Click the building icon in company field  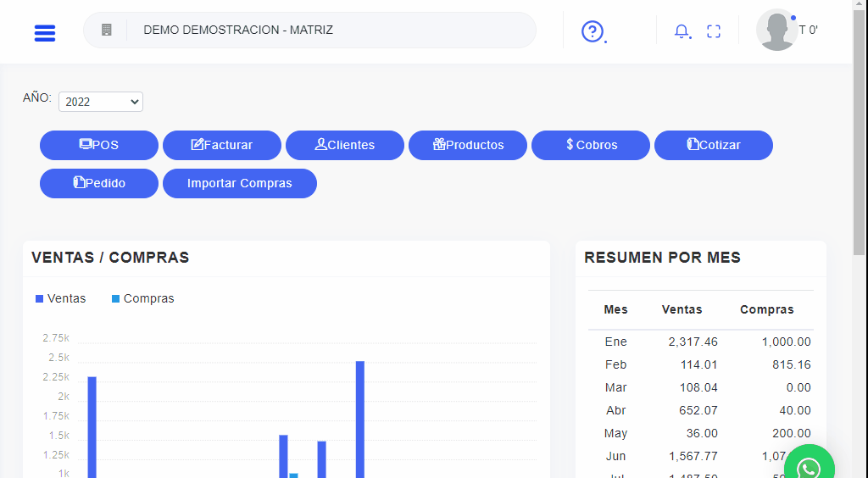coord(107,31)
